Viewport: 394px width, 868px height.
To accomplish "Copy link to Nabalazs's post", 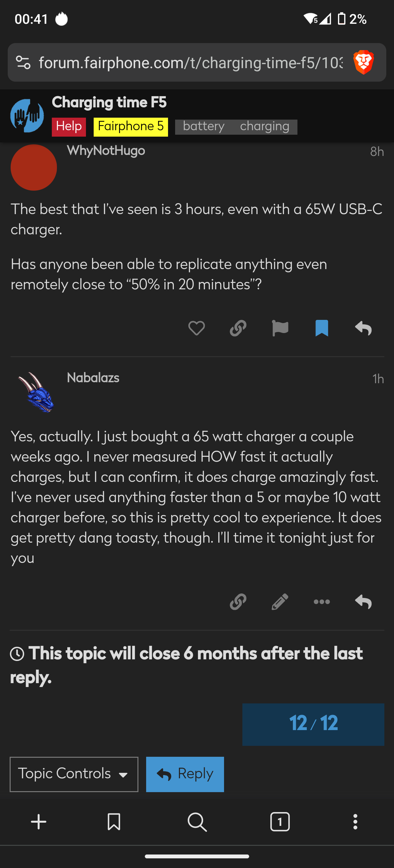I will [x=238, y=601].
